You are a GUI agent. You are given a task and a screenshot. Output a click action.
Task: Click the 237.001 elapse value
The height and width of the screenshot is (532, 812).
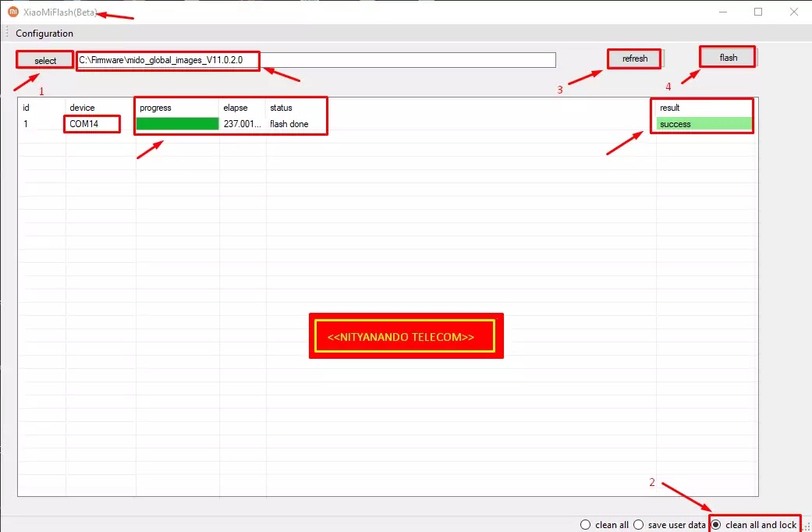[x=243, y=124]
